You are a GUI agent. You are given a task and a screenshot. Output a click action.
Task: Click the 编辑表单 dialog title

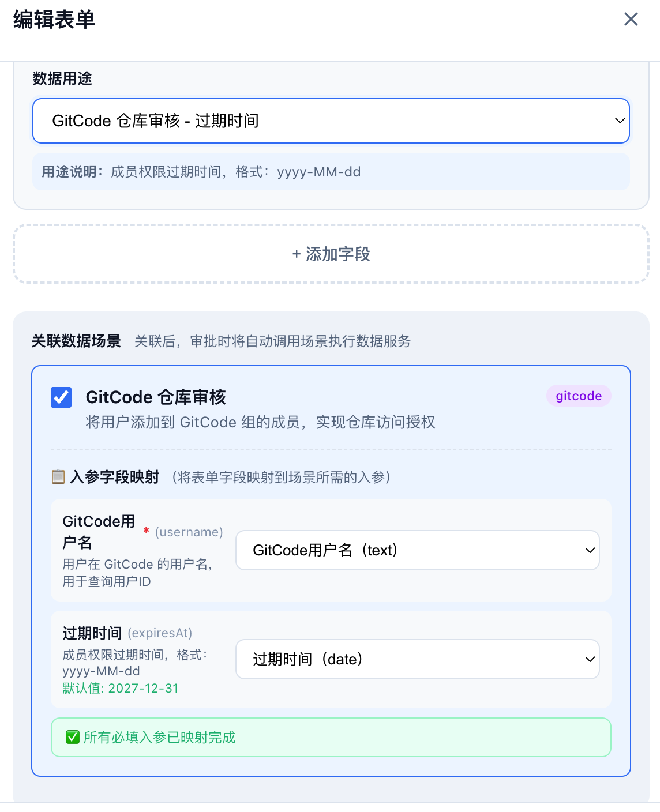(54, 20)
